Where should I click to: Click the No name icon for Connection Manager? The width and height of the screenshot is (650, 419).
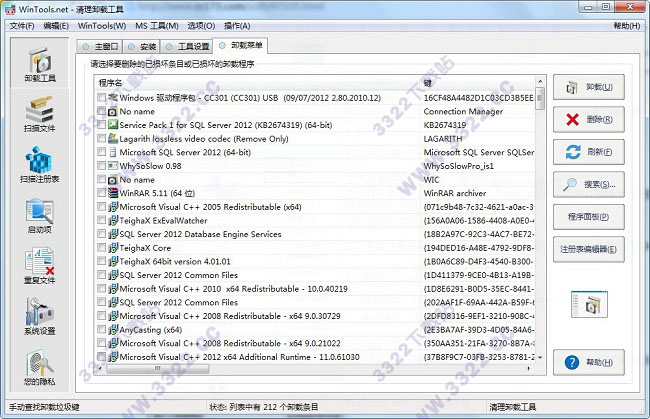pyautogui.click(x=113, y=111)
